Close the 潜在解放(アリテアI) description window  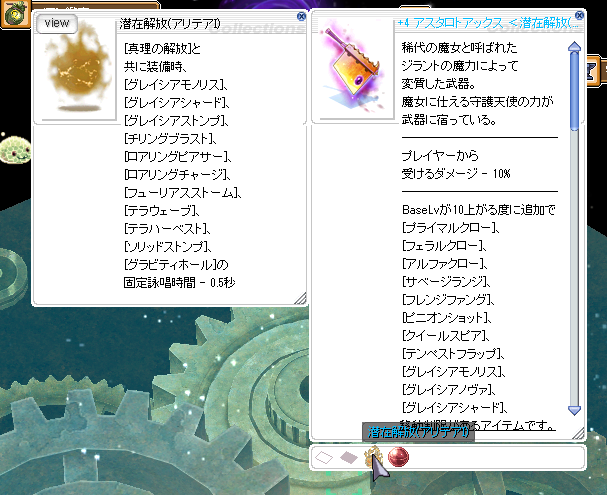point(301,16)
